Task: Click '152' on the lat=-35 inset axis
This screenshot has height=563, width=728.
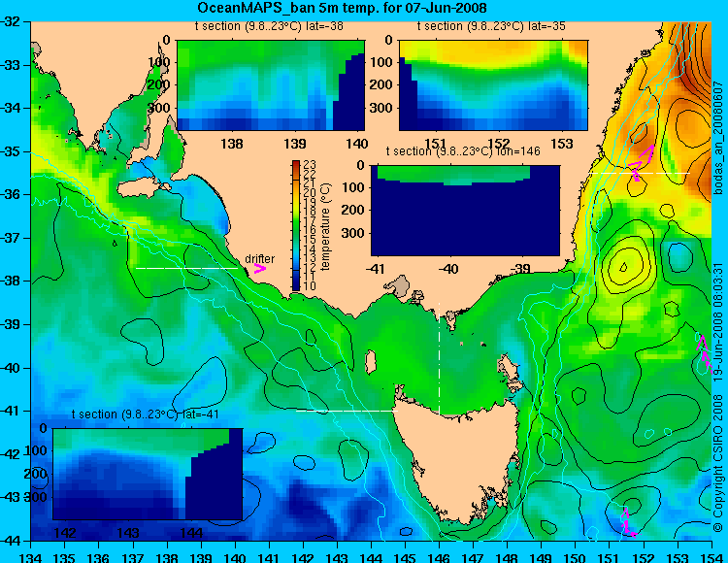Action: [x=499, y=144]
